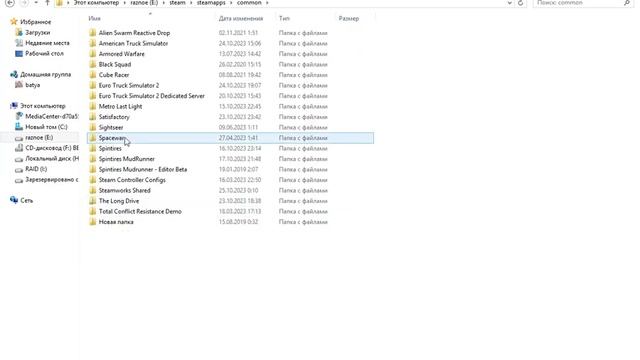Expand the chevron after steamapps breadcrumb

pos(230,3)
